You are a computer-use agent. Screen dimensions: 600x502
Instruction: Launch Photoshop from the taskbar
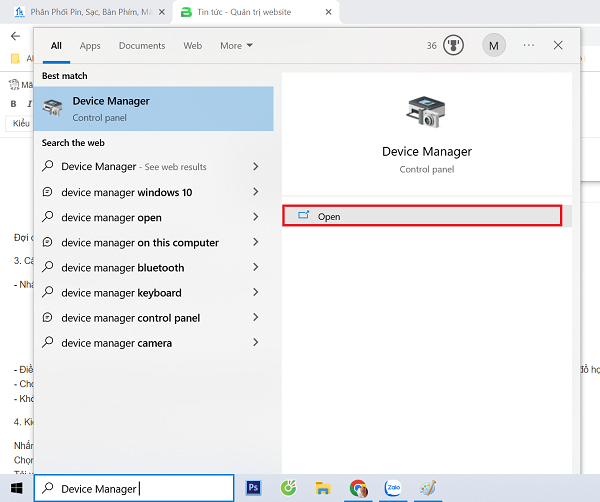[x=254, y=488]
